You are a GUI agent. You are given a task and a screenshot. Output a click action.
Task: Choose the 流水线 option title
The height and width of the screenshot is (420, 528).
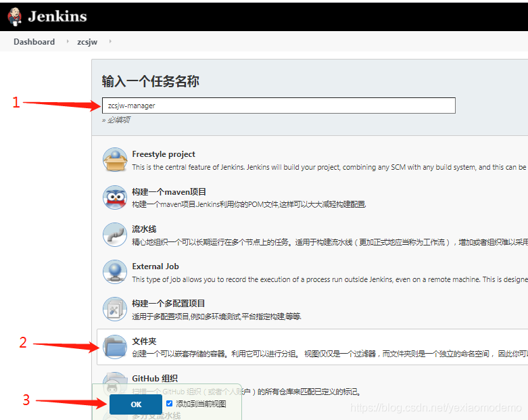point(144,229)
